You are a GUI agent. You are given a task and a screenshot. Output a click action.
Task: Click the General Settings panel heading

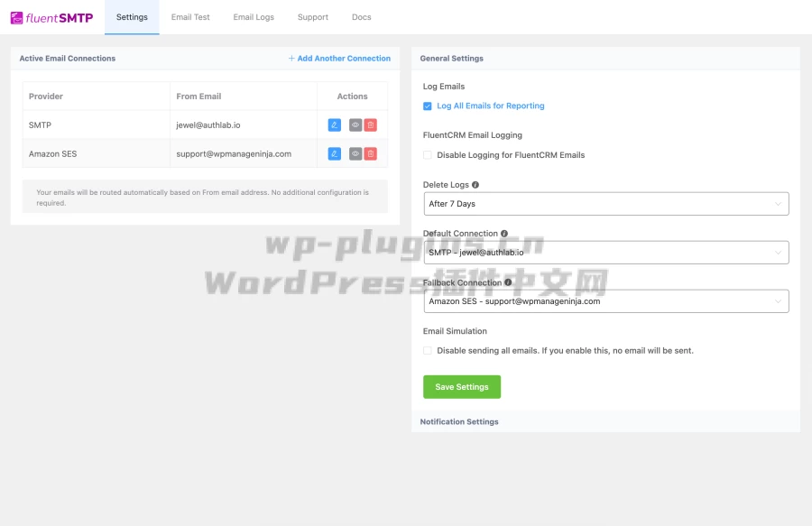pyautogui.click(x=452, y=59)
